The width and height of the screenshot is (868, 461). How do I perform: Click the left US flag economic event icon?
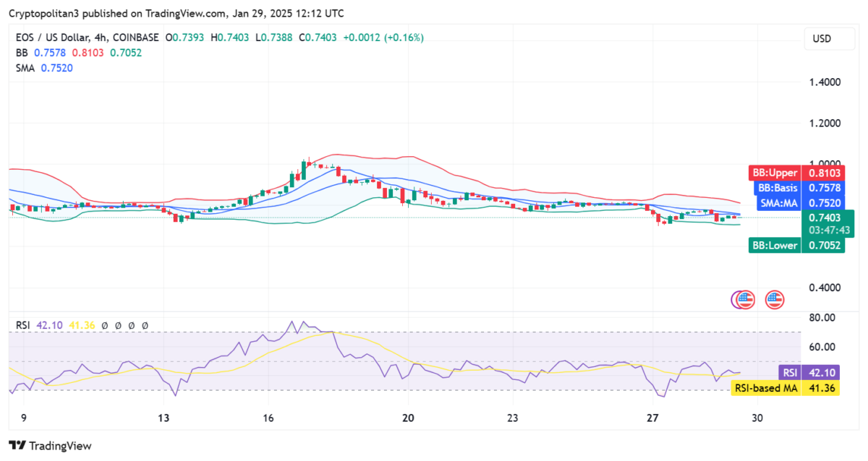click(745, 299)
